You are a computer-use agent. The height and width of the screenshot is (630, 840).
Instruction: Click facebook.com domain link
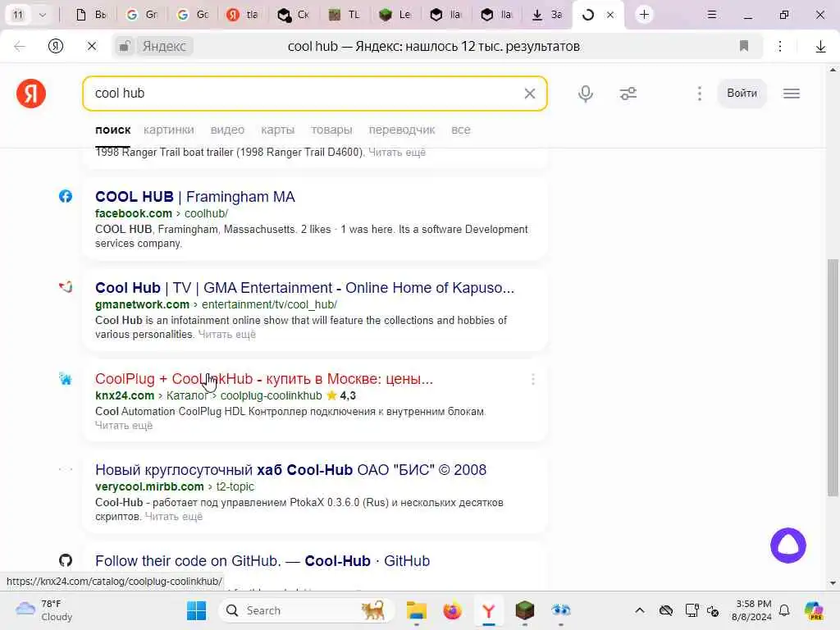pos(134,213)
